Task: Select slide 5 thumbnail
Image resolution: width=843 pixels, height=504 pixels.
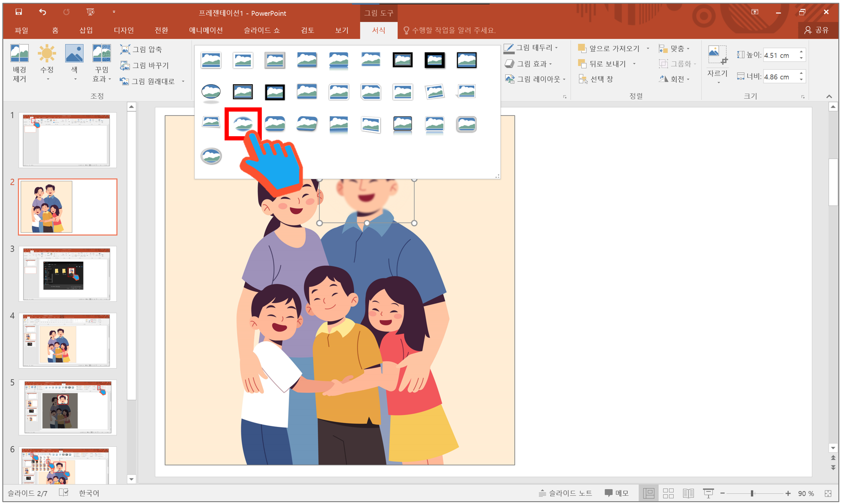Action: click(x=67, y=408)
